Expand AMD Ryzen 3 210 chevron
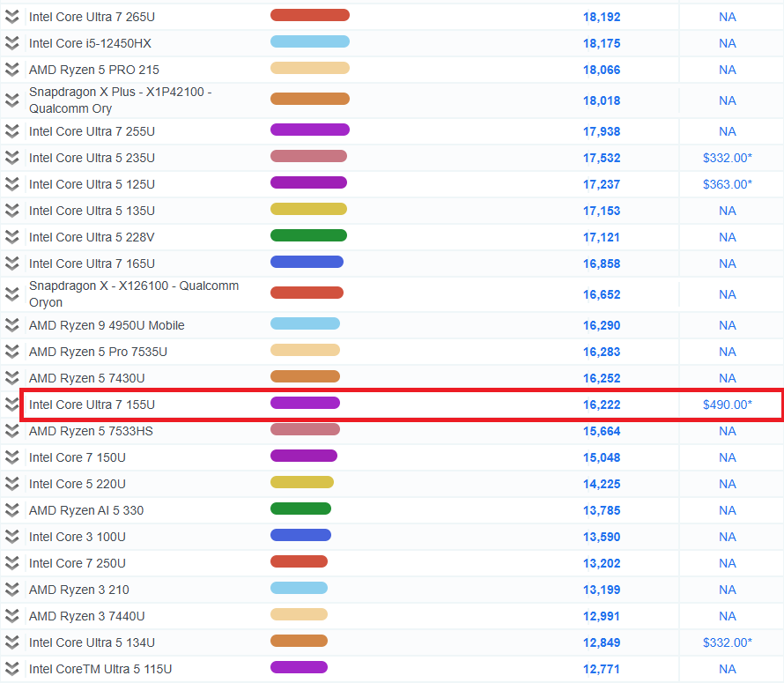 [12, 590]
